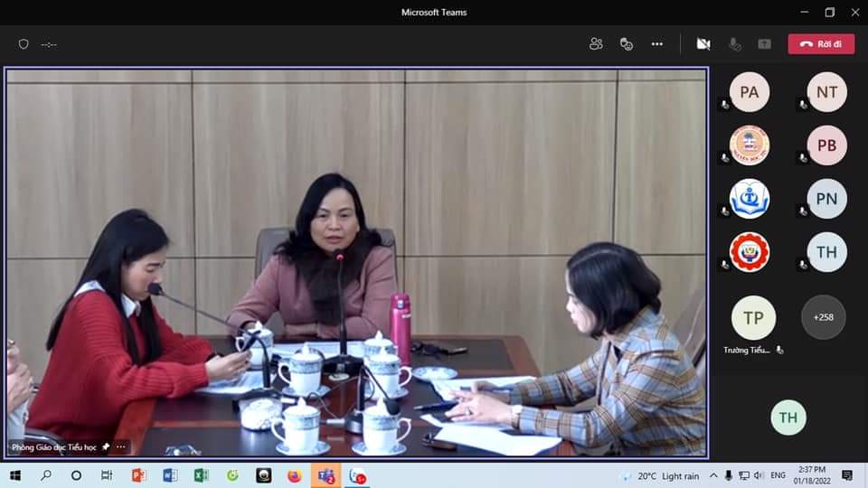This screenshot has height=488, width=868.
Task: Toggle the microphone mute button
Action: (735, 43)
